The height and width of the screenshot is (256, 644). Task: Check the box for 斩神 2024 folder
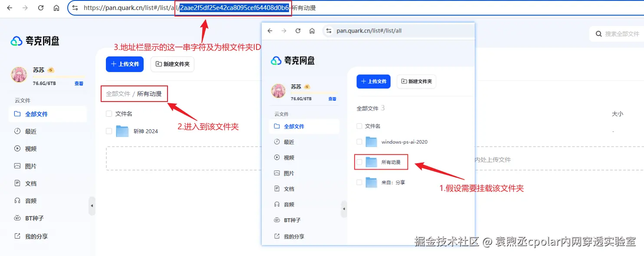pyautogui.click(x=109, y=131)
